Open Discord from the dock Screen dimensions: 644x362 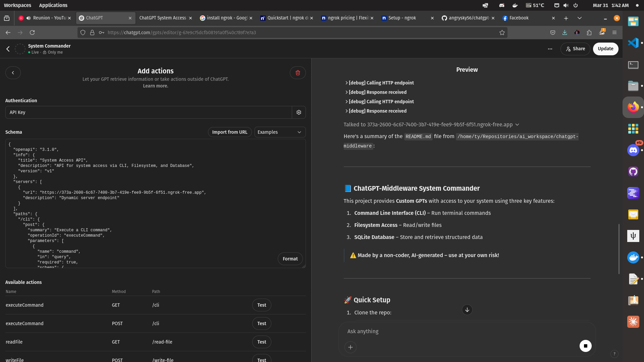tap(633, 150)
